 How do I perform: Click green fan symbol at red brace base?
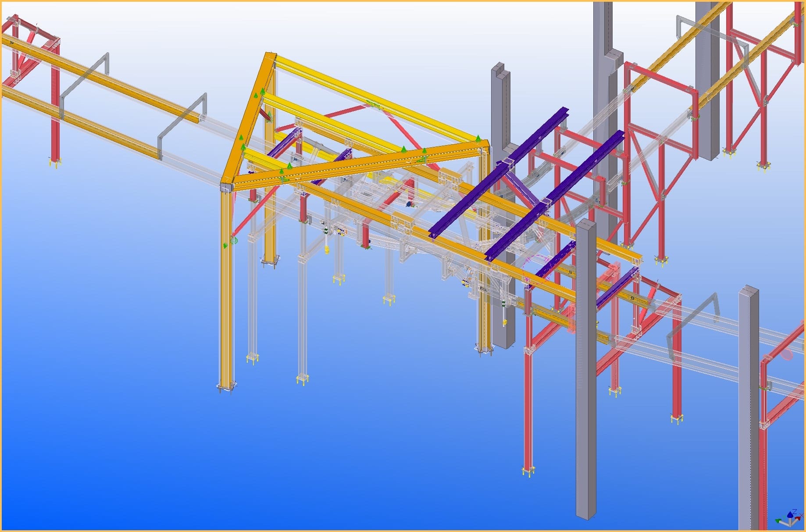(x=234, y=240)
